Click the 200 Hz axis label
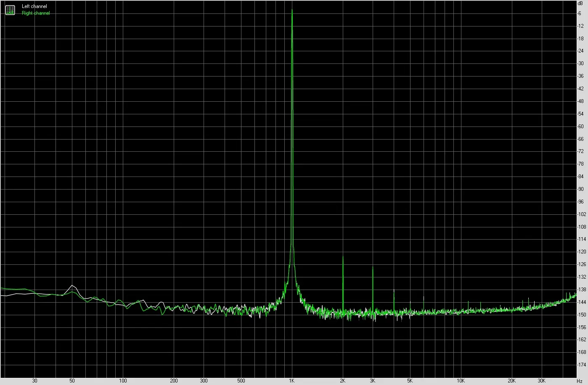The image size is (588, 385). click(174, 381)
